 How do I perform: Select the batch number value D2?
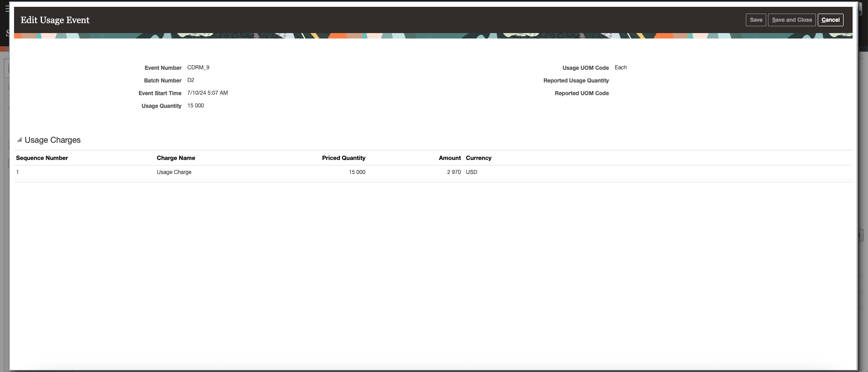191,80
